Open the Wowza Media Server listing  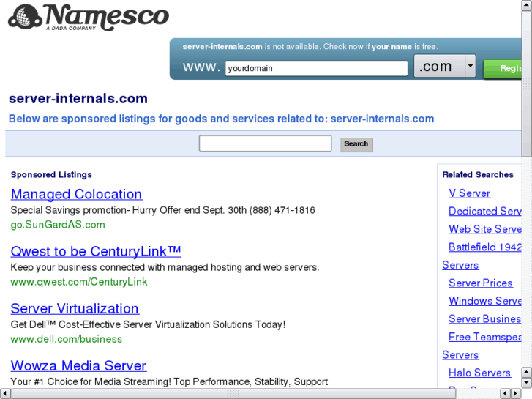point(78,365)
